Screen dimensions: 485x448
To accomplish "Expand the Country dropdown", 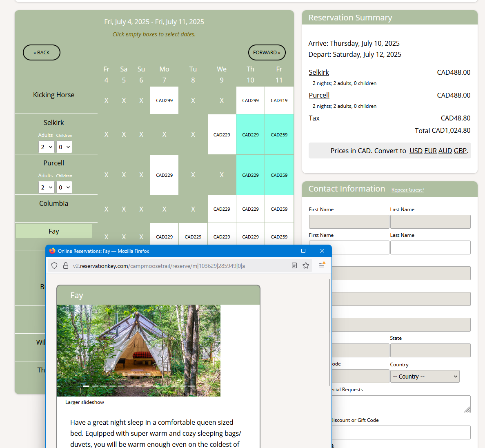I will (x=425, y=377).
